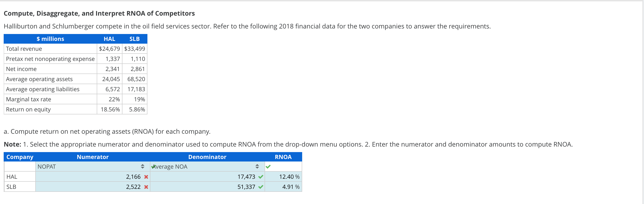Click the Company column header
This screenshot has width=644, height=204.
[x=20, y=157]
